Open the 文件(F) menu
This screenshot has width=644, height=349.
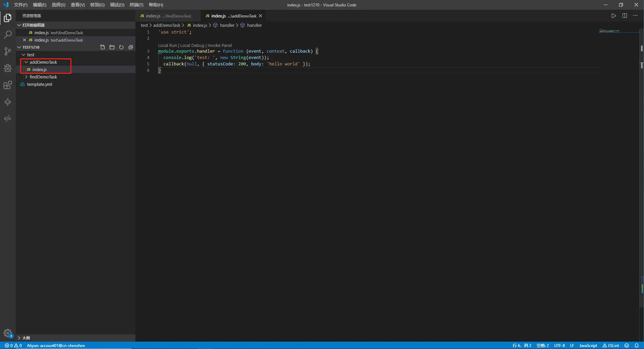click(21, 5)
